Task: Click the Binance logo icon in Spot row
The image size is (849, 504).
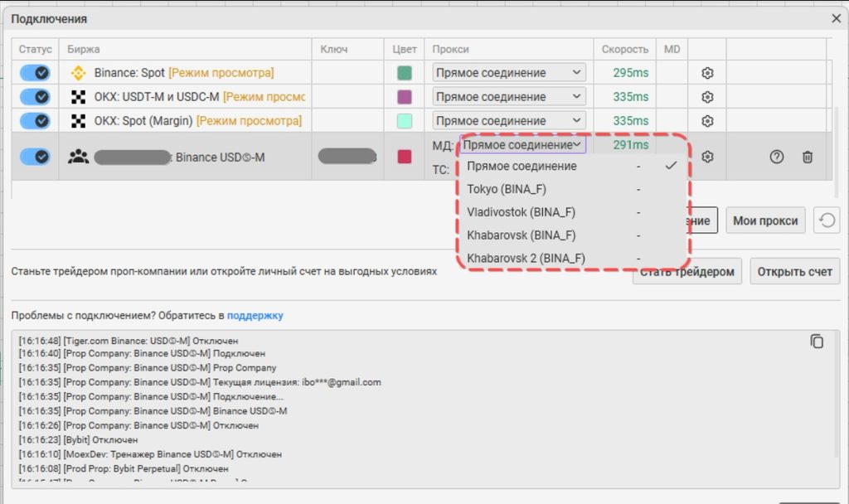Action: (79, 73)
